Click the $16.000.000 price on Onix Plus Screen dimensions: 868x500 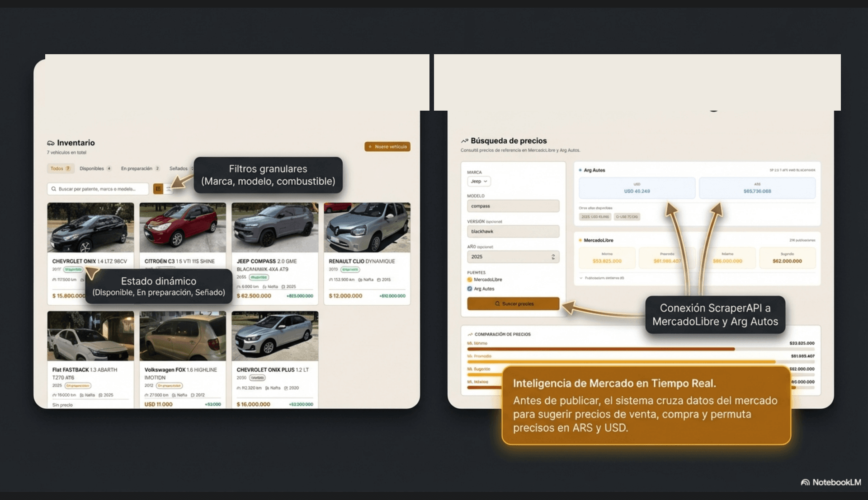pyautogui.click(x=254, y=404)
